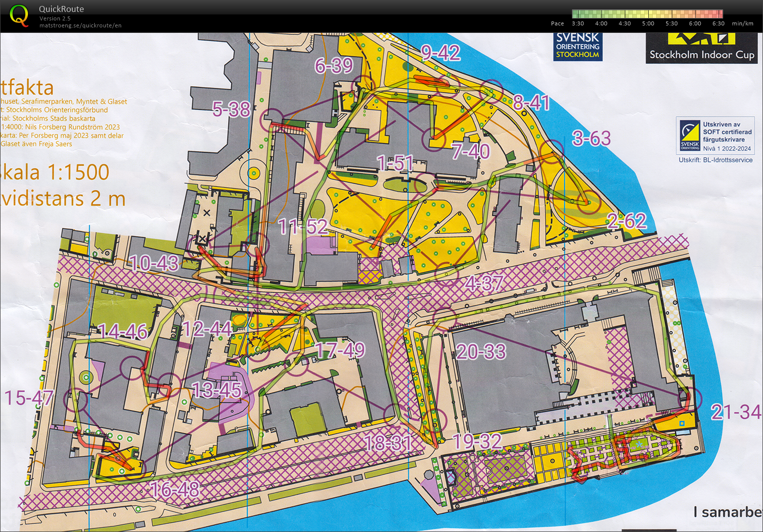Click the Svensk Orientering Stockholm logo
Viewport: 763px width, 532px height.
[577, 46]
